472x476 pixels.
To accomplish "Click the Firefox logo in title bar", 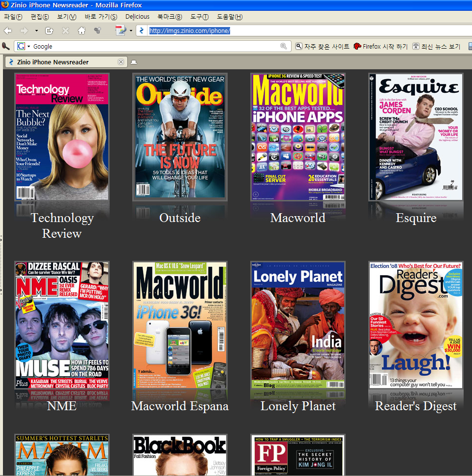I will coord(5,4).
